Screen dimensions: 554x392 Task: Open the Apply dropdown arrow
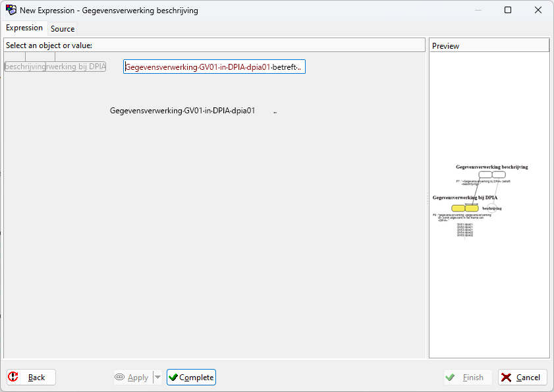click(x=157, y=378)
